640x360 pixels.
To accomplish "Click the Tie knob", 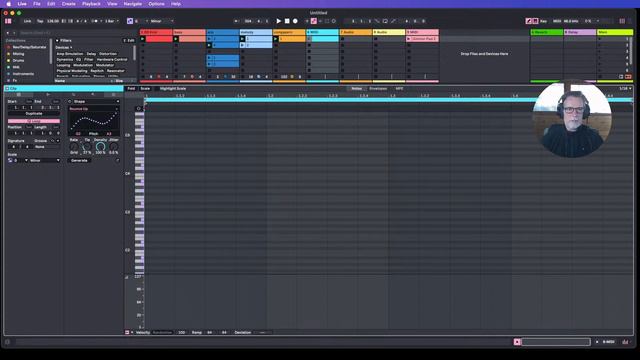I will (x=87, y=146).
